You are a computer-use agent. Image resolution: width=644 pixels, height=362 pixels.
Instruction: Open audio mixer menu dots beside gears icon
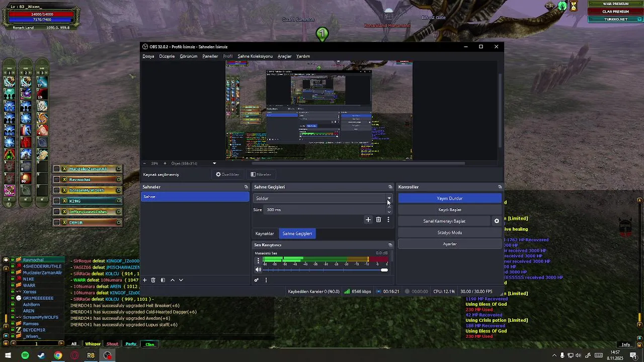tap(266, 280)
